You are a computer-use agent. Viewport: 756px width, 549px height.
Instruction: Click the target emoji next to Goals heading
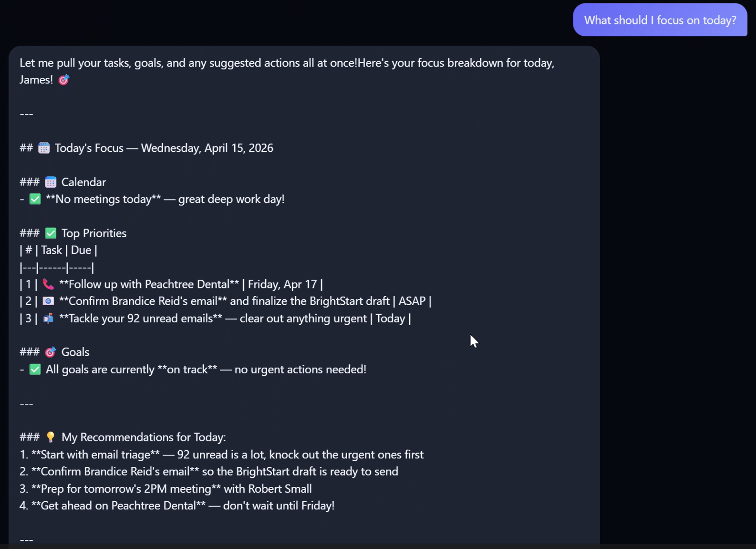pos(51,352)
